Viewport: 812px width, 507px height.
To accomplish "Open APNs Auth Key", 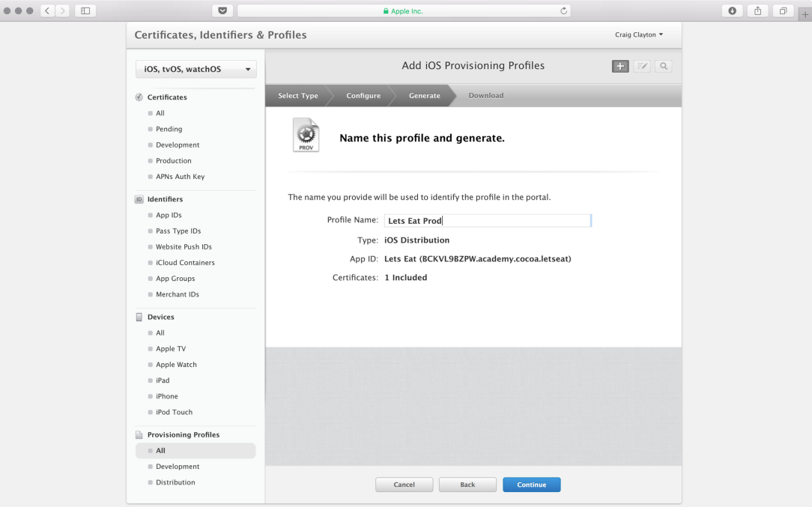I will click(181, 177).
